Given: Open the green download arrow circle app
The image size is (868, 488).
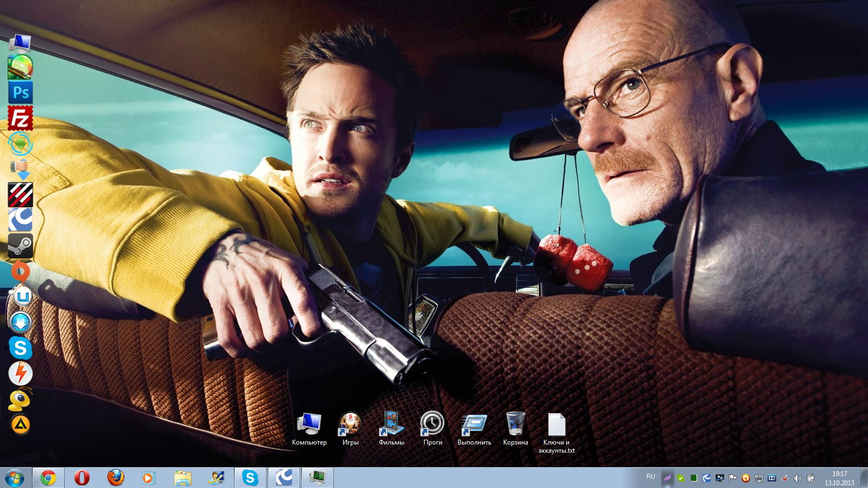Looking at the screenshot, I should [21, 144].
